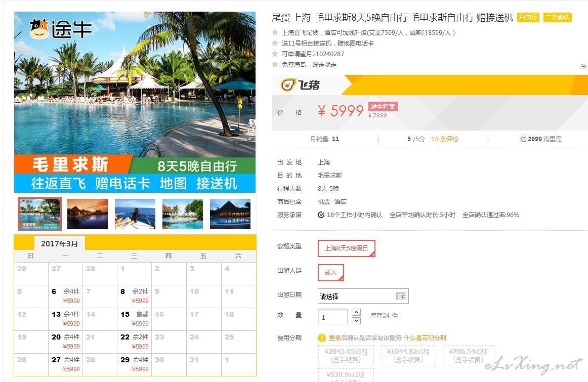This screenshot has width=588, height=382.
Task: Click the quantity input field showing 1
Action: 332,317
